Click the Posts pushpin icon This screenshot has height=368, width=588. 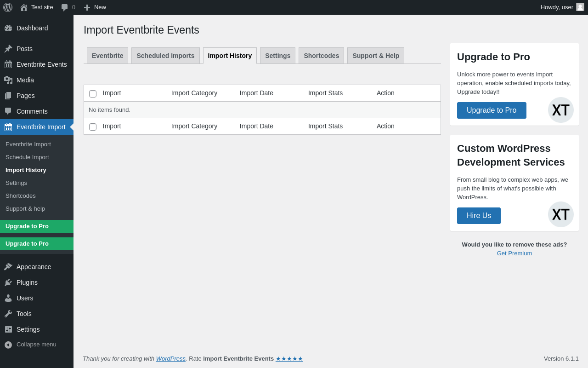pos(8,49)
